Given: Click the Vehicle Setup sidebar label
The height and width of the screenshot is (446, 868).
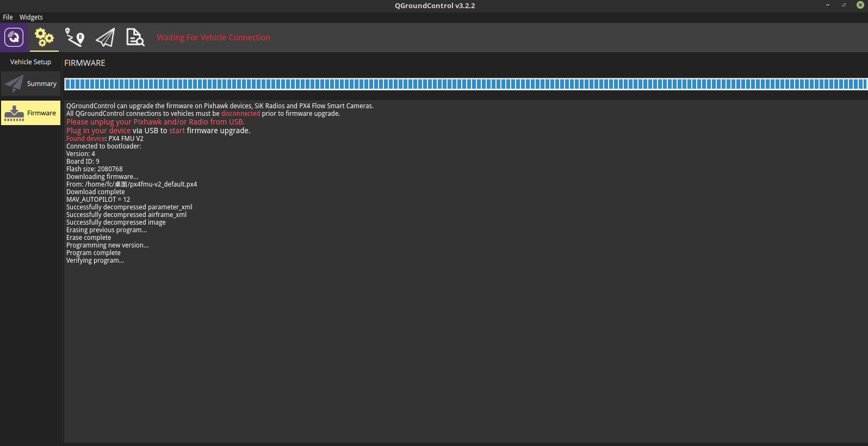Looking at the screenshot, I should [30, 62].
